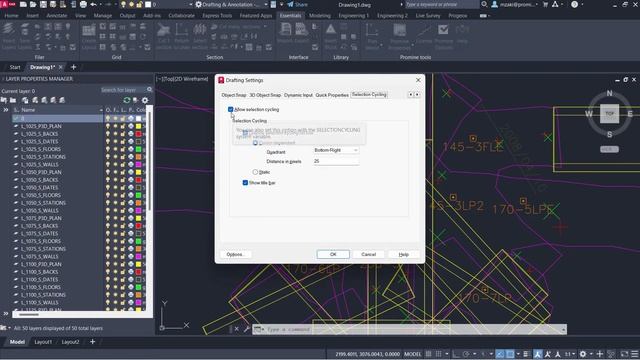Click yellow color swatch of L_1025_P3D_PLAN

pos(138,126)
